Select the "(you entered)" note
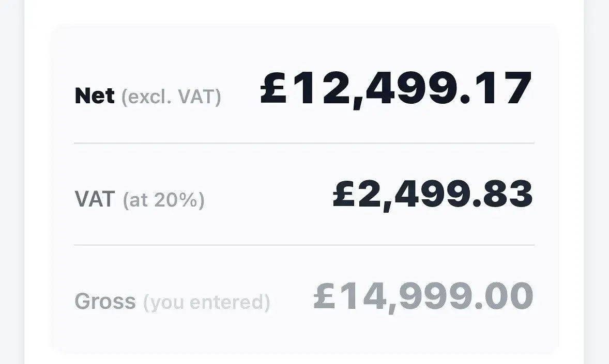Viewport: 609px width, 364px height. (207, 302)
